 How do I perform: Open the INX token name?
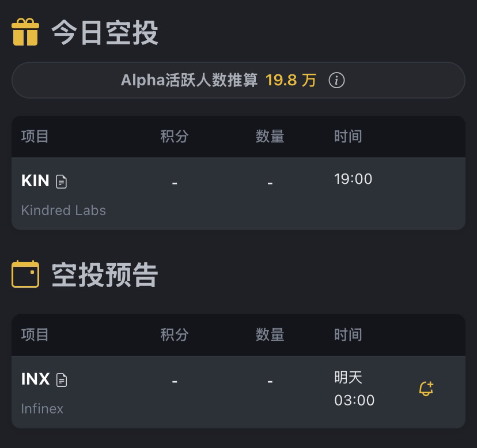35,379
